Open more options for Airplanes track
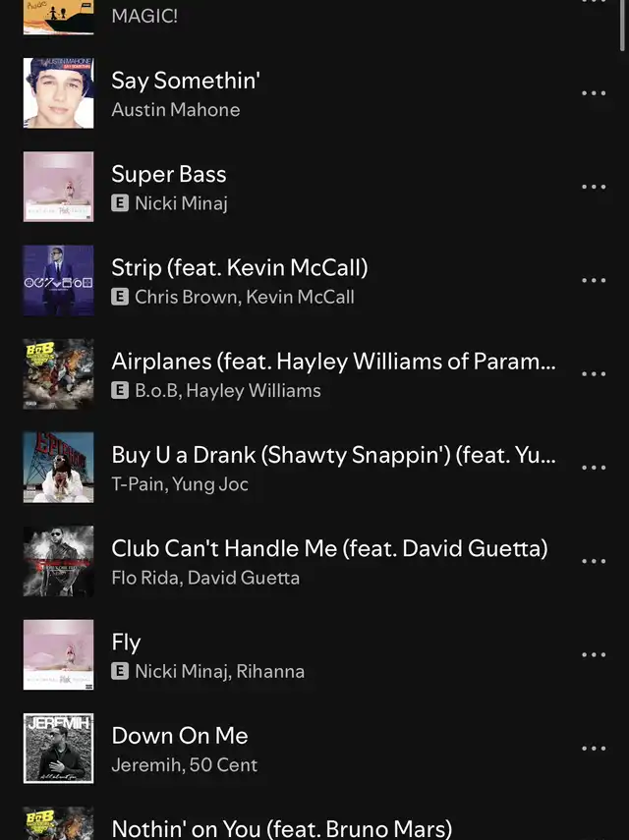 tap(594, 374)
